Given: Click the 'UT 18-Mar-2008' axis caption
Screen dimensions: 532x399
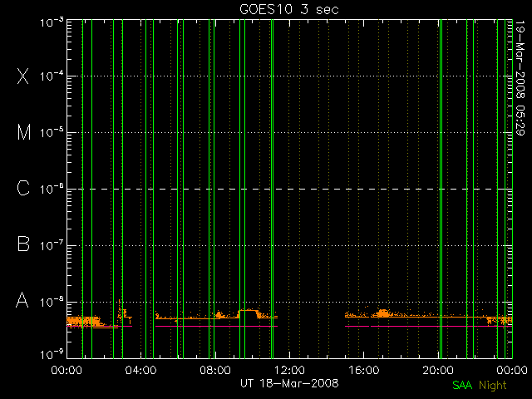Looking at the screenshot, I should [x=289, y=383].
